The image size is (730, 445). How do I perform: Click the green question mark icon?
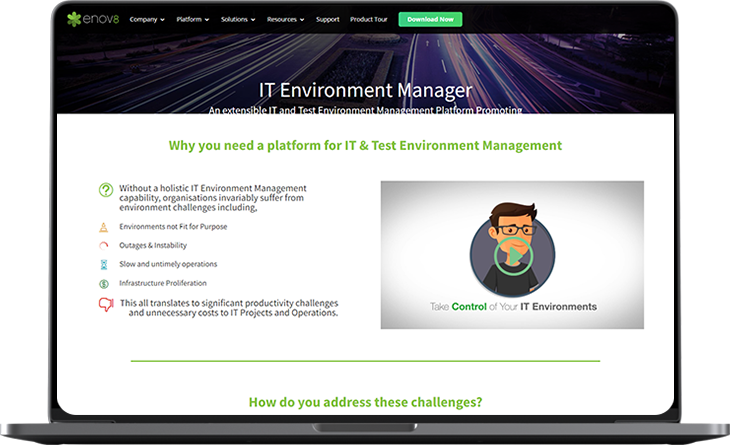106,190
